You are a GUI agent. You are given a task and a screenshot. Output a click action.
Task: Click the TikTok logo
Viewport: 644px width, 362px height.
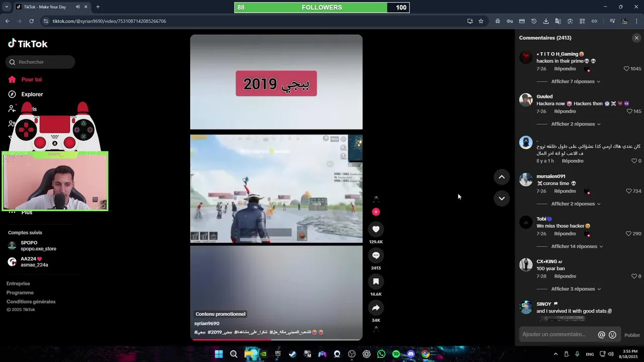pyautogui.click(x=28, y=44)
